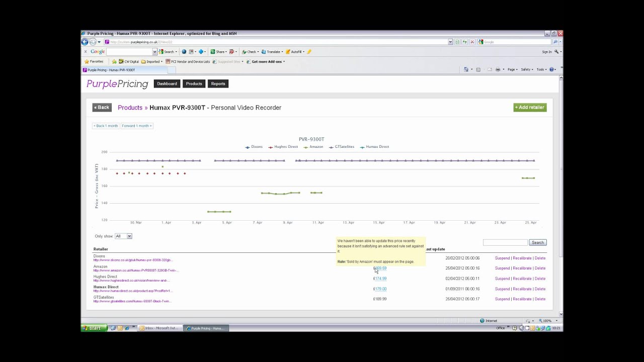The width and height of the screenshot is (644, 362).
Task: Click the compatibility view icon in address bar
Action: [457, 42]
